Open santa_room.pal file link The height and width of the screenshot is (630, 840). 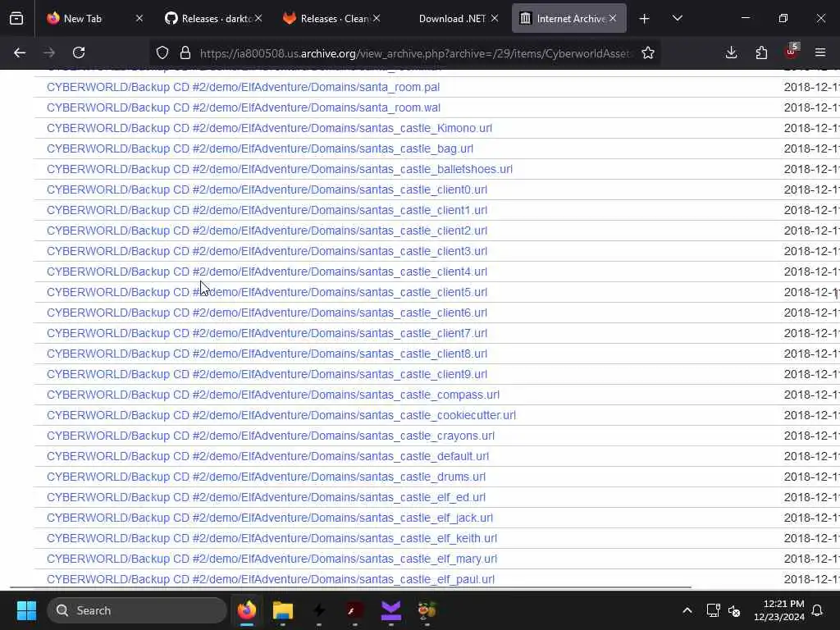click(243, 87)
